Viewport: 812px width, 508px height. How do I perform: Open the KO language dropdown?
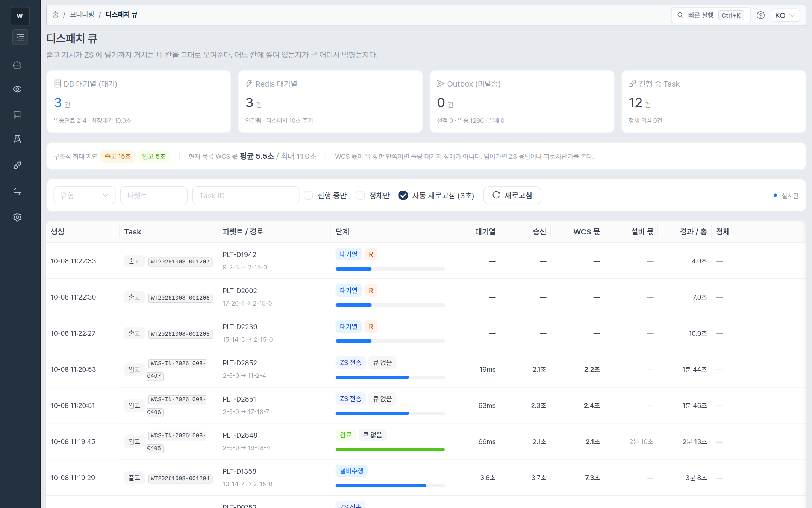pos(785,15)
